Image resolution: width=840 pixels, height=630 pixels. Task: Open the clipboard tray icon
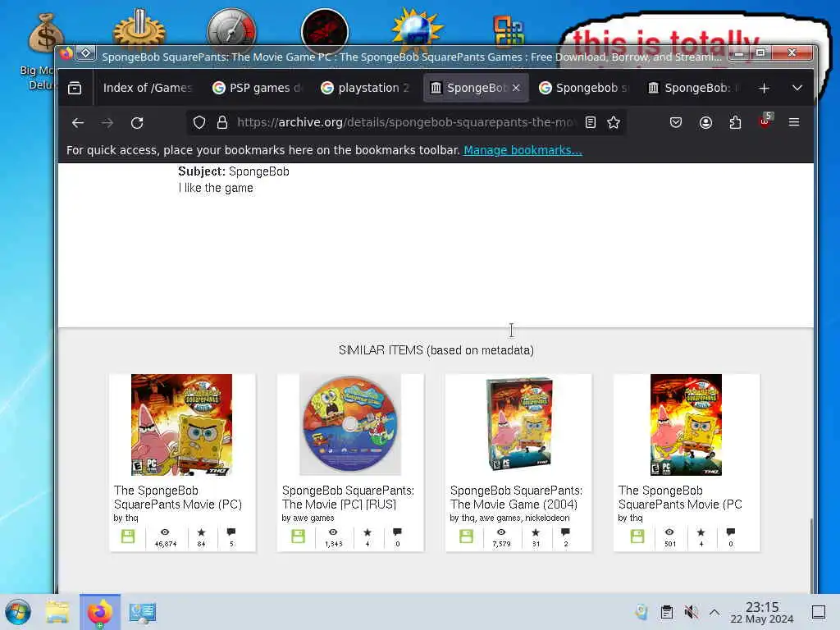coord(666,612)
